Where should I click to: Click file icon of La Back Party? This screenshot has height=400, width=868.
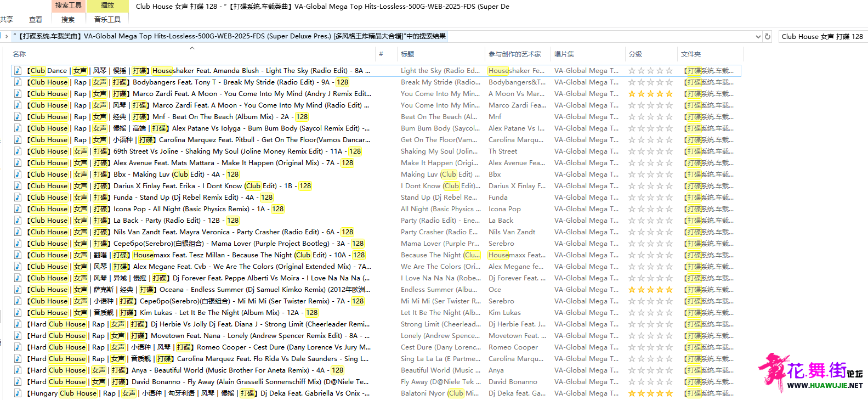click(x=18, y=221)
